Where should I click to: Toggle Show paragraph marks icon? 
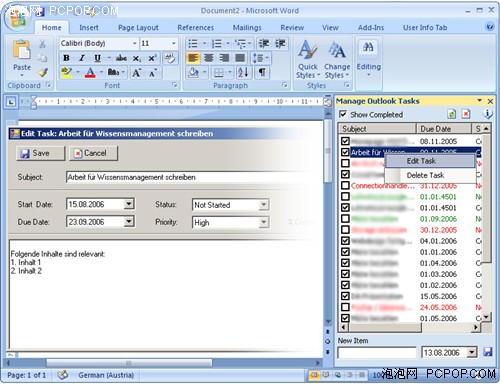pos(262,72)
